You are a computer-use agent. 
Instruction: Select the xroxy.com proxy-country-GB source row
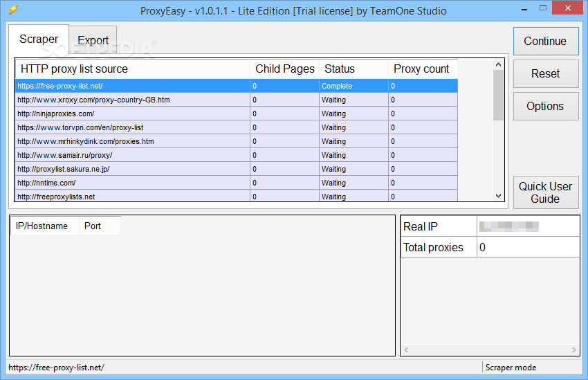coord(237,100)
